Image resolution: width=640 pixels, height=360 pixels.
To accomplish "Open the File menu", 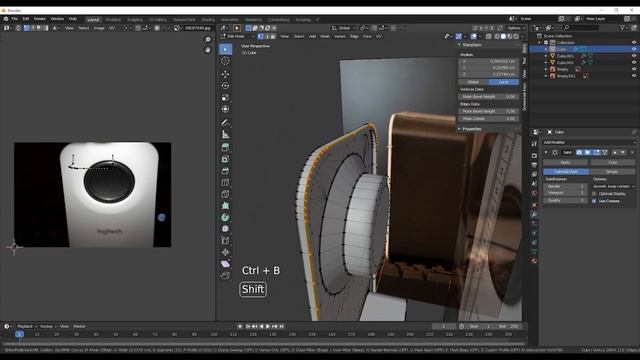I will 15,19.
